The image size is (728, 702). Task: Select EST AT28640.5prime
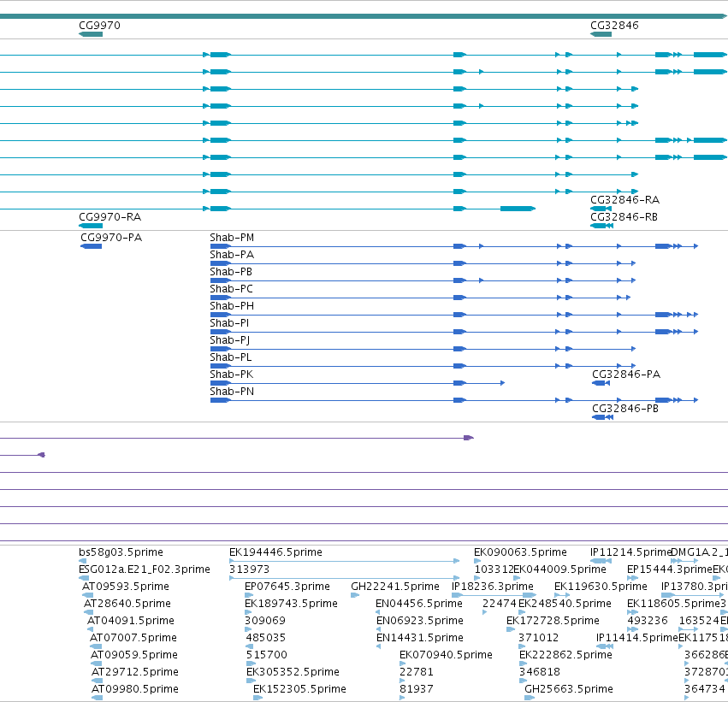pyautogui.click(x=127, y=604)
